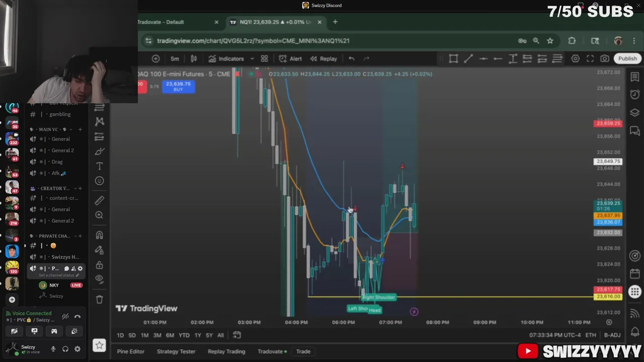644x362 pixels.
Task: Select the trend line favorite tool
Action: point(468,59)
